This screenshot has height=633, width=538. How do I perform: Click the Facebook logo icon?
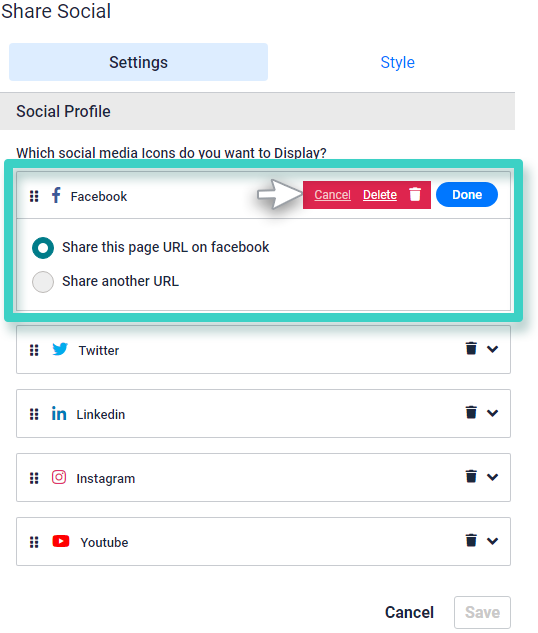pos(56,195)
